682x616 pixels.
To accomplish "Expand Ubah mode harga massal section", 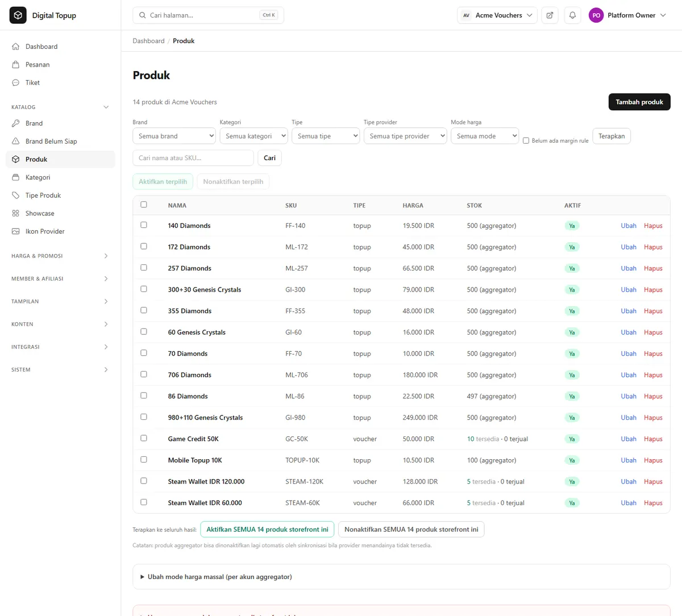I will click(x=216, y=577).
